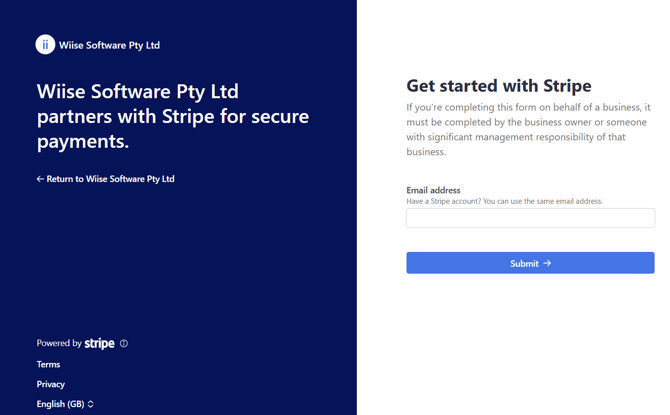Click the business owner description paragraph
Screen dimensions: 670x415
coord(530,130)
